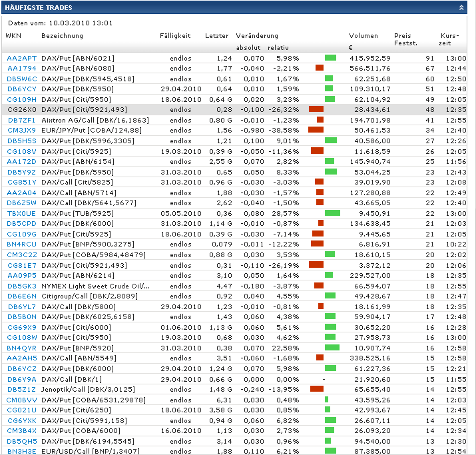This screenshot has width=476, height=455.
Task: Open WKN link AA2A04
Action: pyautogui.click(x=21, y=193)
